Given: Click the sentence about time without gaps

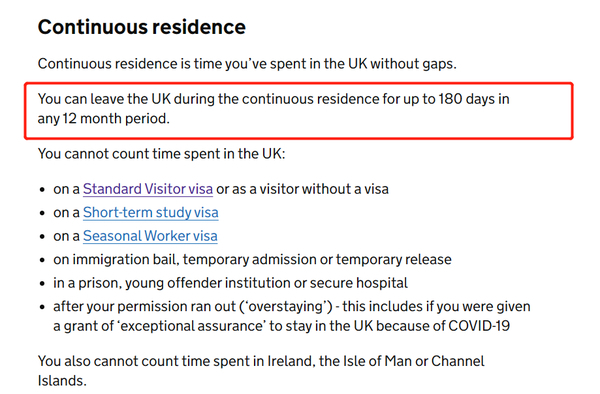Looking at the screenshot, I should tap(247, 64).
